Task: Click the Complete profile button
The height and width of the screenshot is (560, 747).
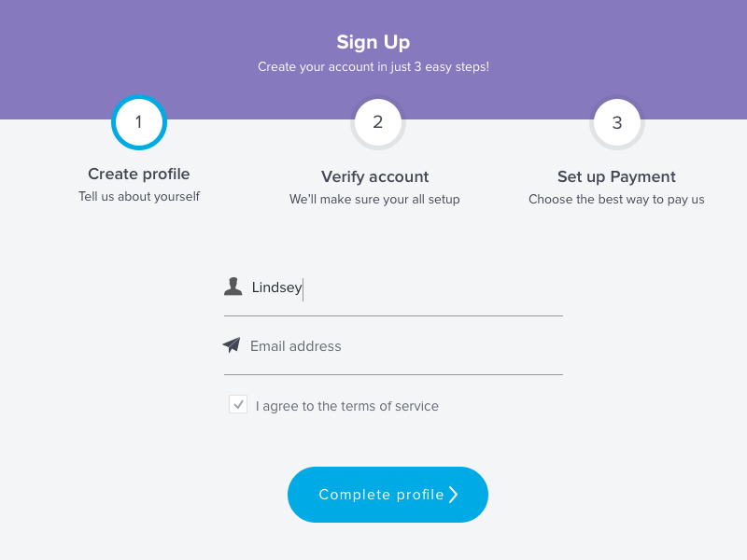Action: (x=388, y=495)
